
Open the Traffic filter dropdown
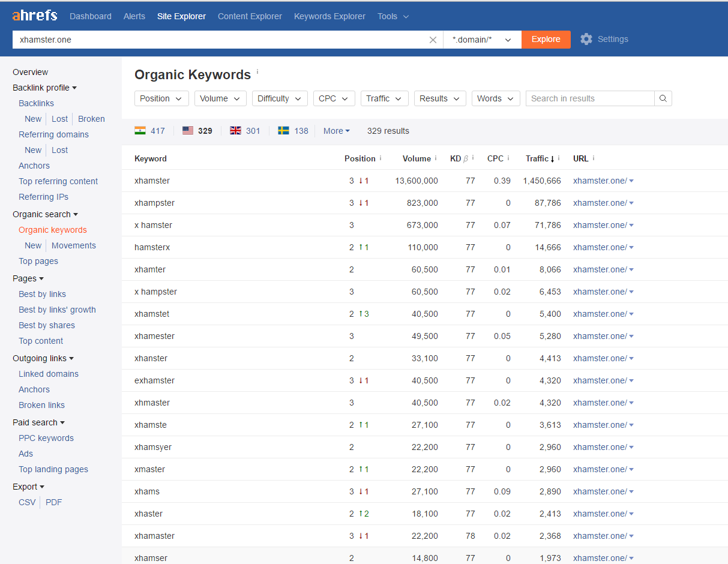click(384, 98)
